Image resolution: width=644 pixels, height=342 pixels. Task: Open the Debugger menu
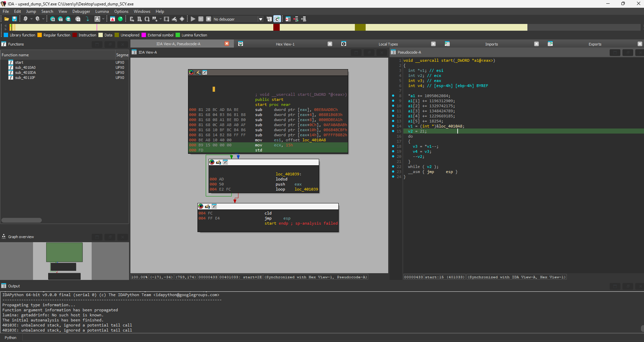click(81, 11)
